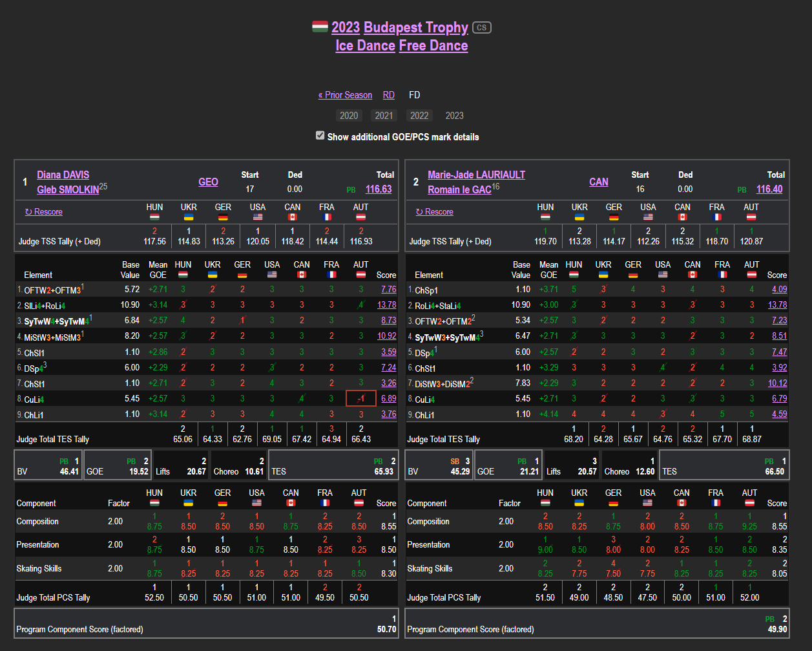Image resolution: width=812 pixels, height=651 pixels.
Task: Switch to the RD segment tab
Action: 388,95
